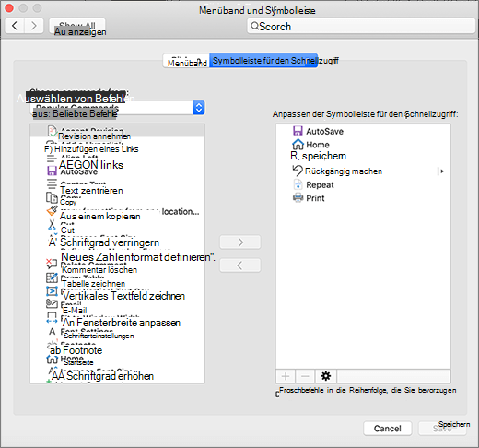This screenshot has width=479, height=448.
Task: Select Schriftgrad erhöhen in command list
Action: (x=117, y=376)
